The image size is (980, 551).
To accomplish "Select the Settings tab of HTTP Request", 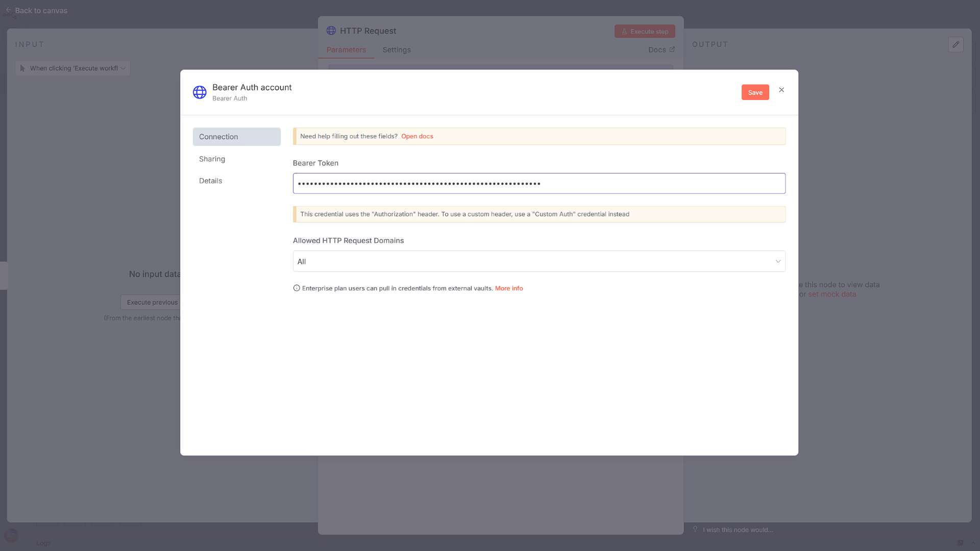I will 397,49.
